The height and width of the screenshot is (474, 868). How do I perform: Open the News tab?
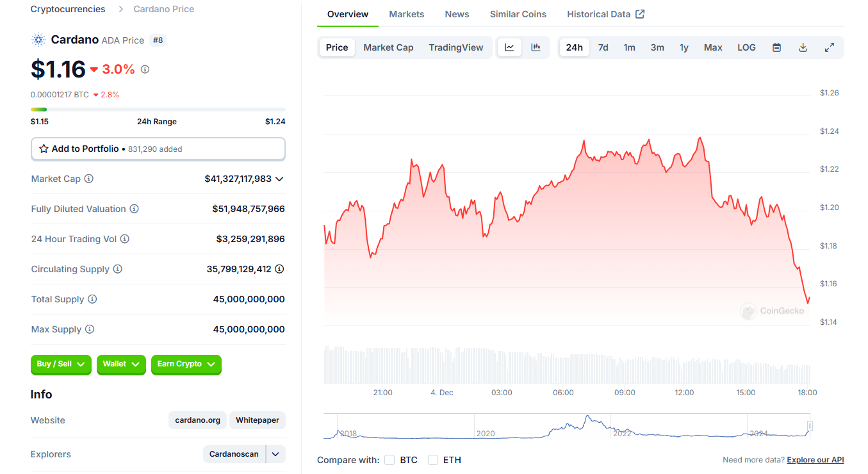[457, 14]
